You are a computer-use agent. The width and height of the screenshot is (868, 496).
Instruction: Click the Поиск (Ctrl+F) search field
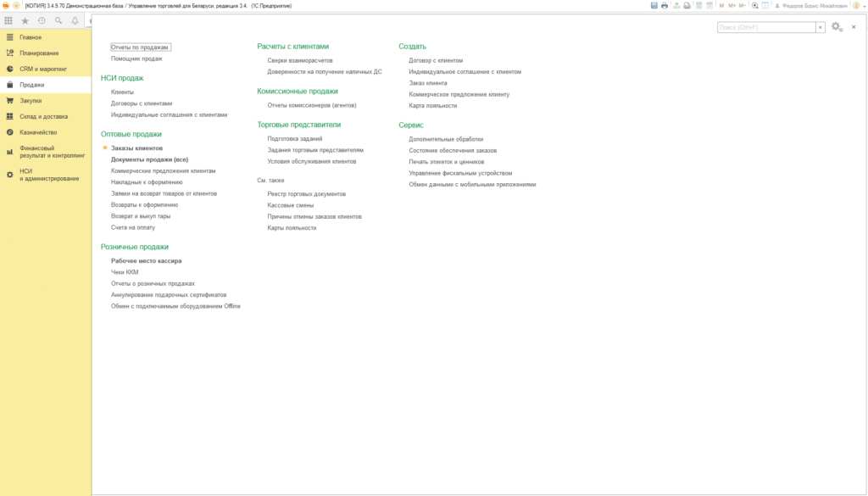766,27
